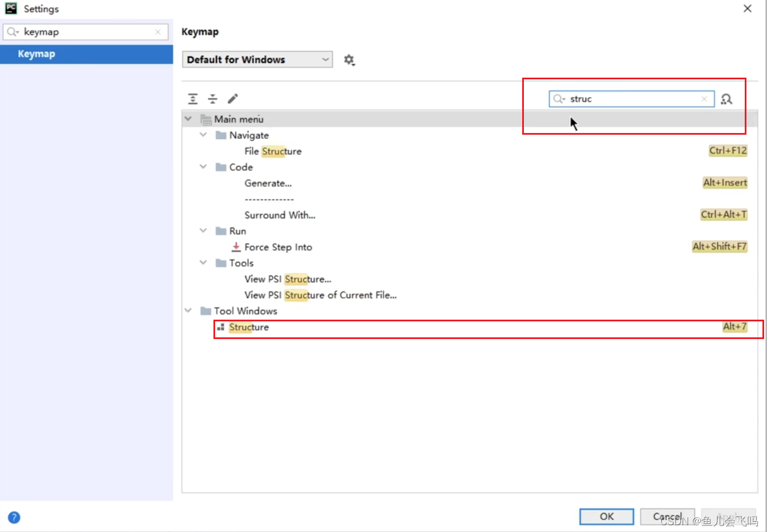Close the Settings dialog window
The image size is (767, 532).
click(748, 9)
